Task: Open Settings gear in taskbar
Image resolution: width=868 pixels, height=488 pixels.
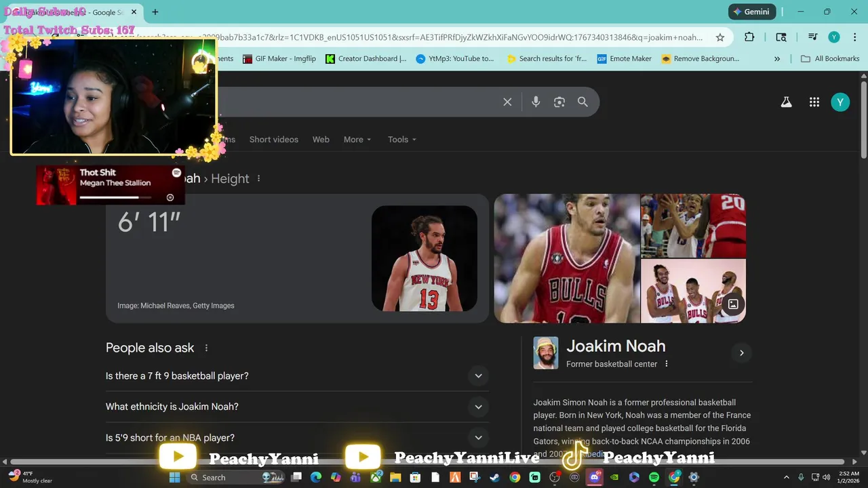Action: coord(694,477)
